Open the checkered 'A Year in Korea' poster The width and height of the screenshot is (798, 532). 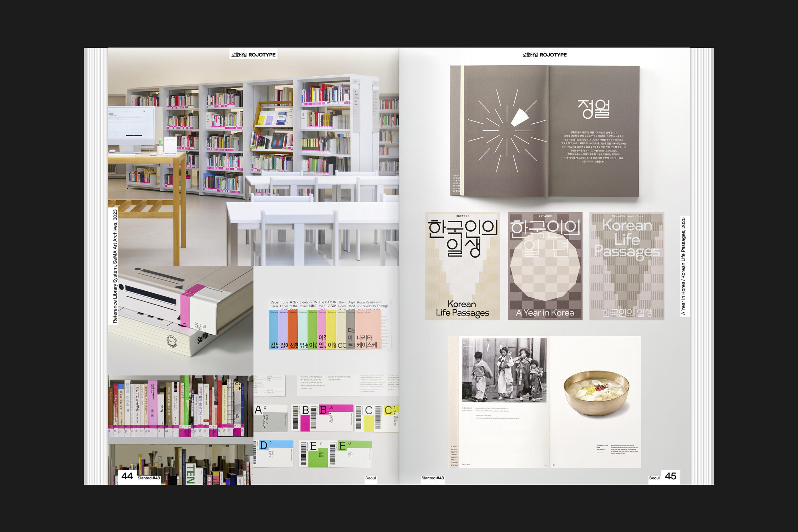545,266
